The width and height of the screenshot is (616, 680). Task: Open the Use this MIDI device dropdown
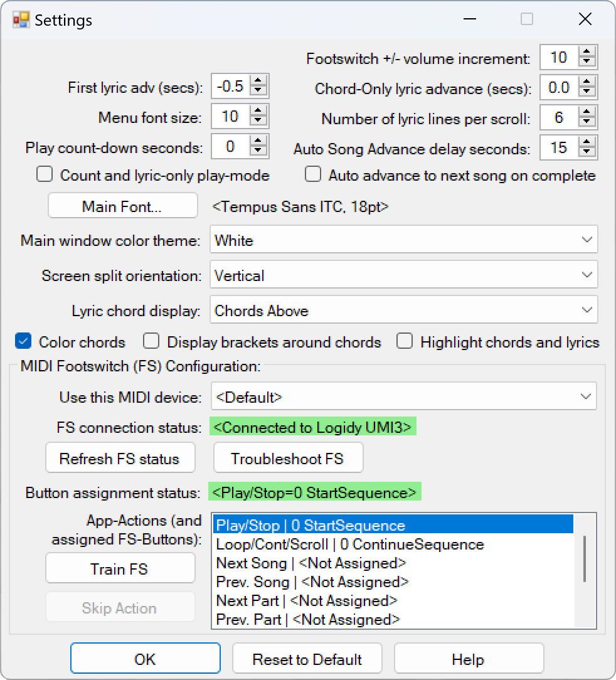pos(404,396)
